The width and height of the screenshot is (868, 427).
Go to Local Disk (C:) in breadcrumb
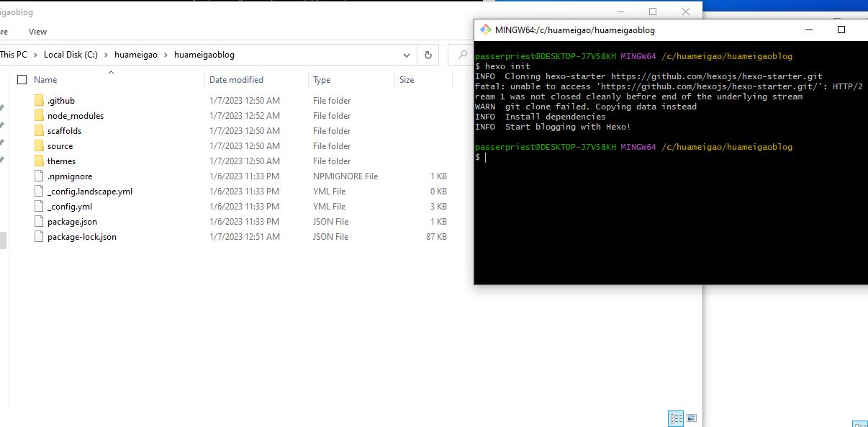pos(71,55)
